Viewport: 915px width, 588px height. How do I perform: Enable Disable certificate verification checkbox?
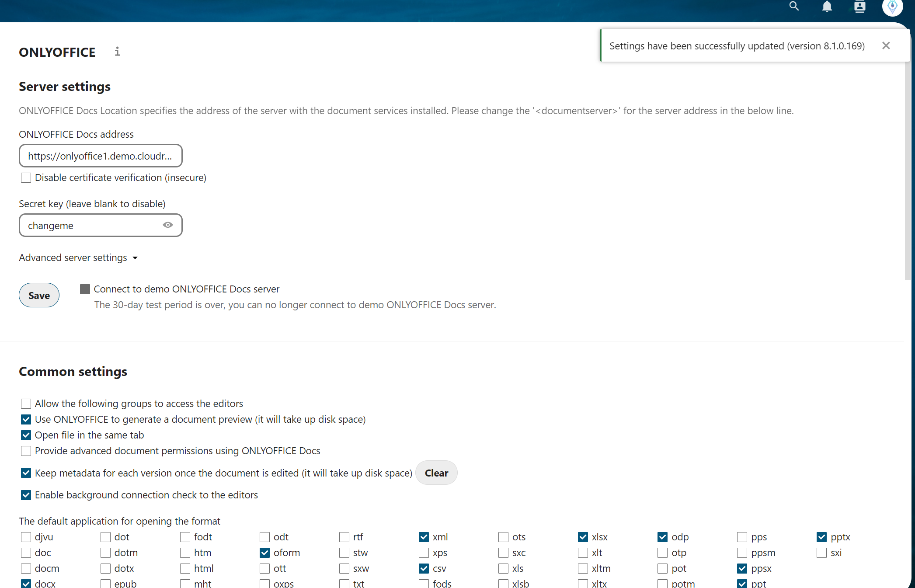click(26, 178)
